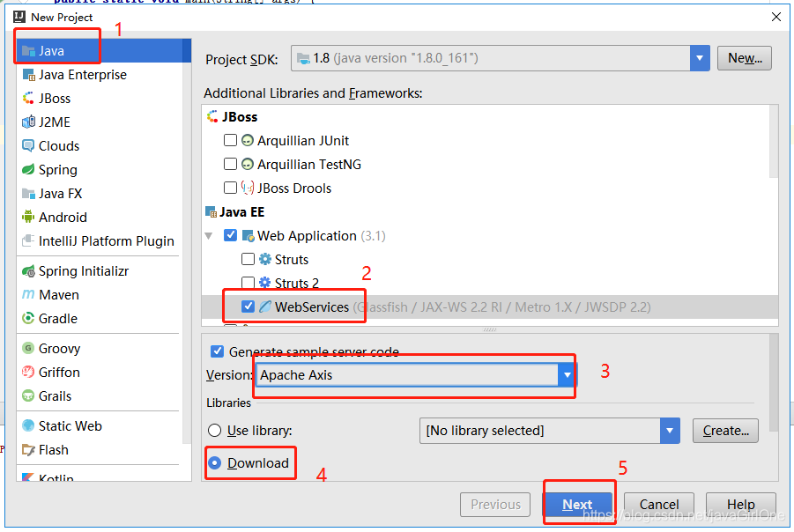This screenshot has width=794, height=532.
Task: Open Clouds project category icon
Action: click(29, 146)
